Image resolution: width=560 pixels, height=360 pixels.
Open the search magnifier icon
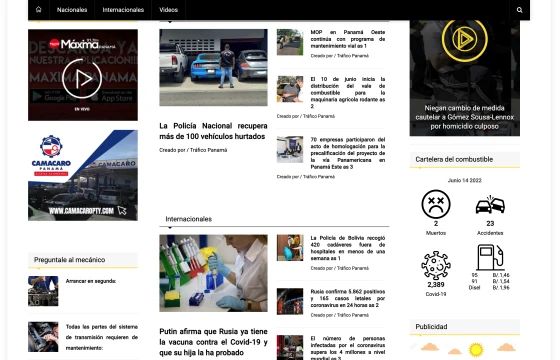(520, 10)
